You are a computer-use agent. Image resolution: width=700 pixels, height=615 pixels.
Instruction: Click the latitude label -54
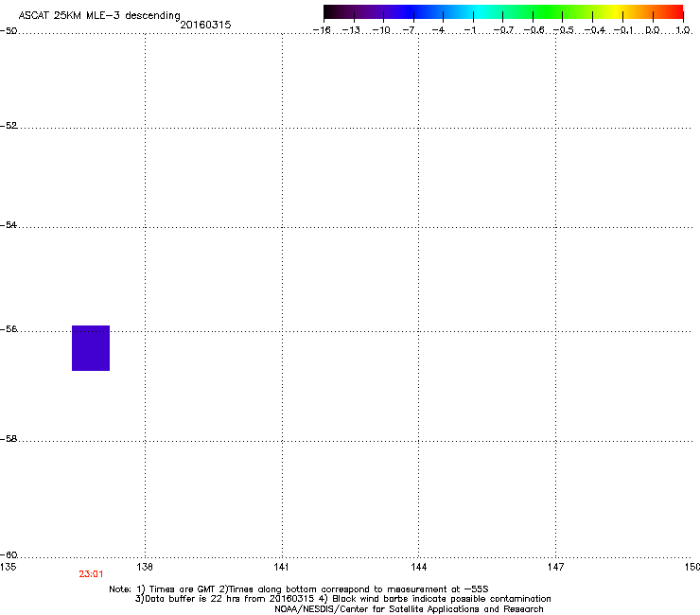(9, 225)
